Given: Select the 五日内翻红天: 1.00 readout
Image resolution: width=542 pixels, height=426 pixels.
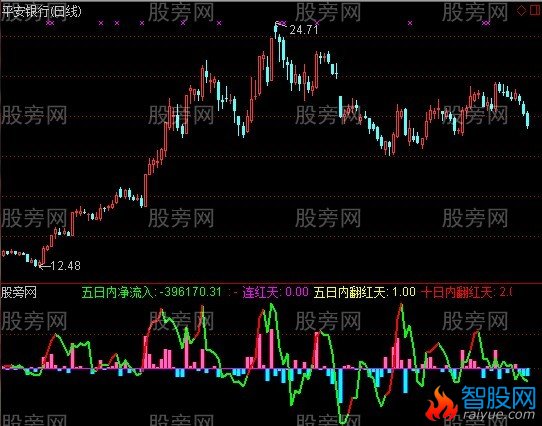Looking at the screenshot, I should (x=365, y=292).
